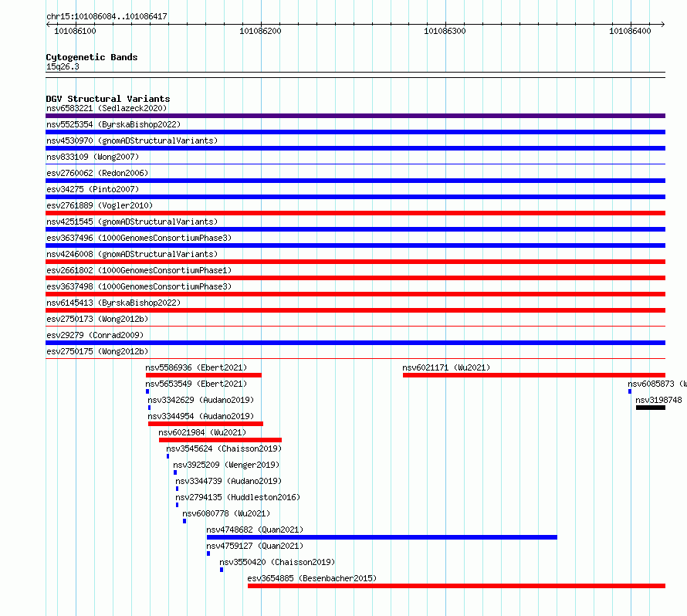Click the red bar under nsv6021171

tap(534, 375)
